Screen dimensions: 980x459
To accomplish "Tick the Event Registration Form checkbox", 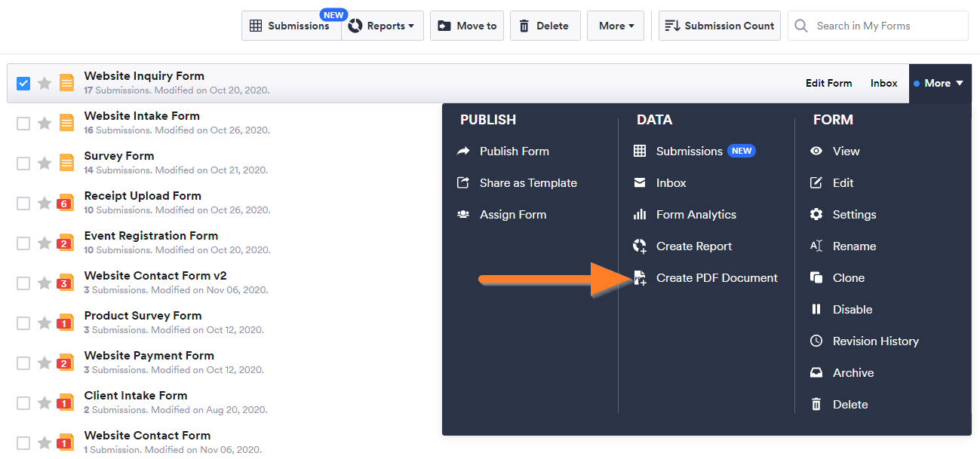I will tap(23, 243).
